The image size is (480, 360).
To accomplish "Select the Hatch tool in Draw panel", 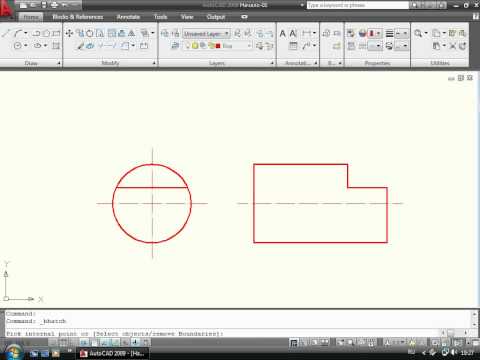I will tap(56, 46).
